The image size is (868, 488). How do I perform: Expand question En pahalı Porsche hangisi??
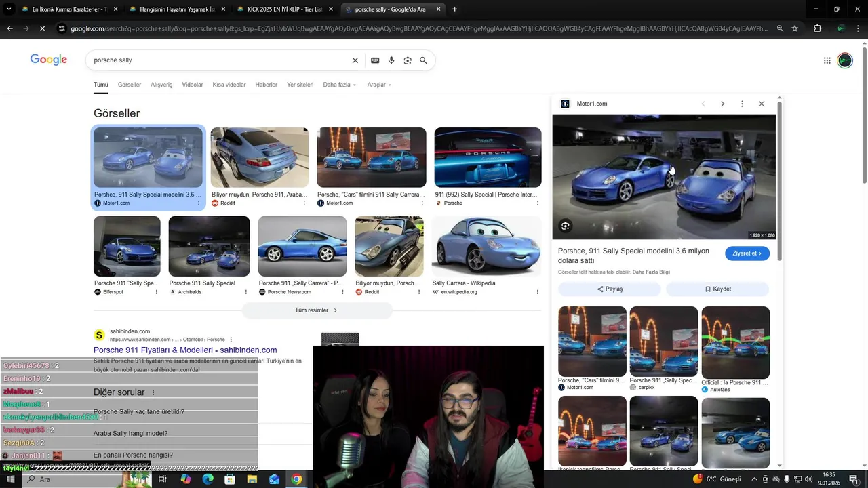click(x=133, y=455)
